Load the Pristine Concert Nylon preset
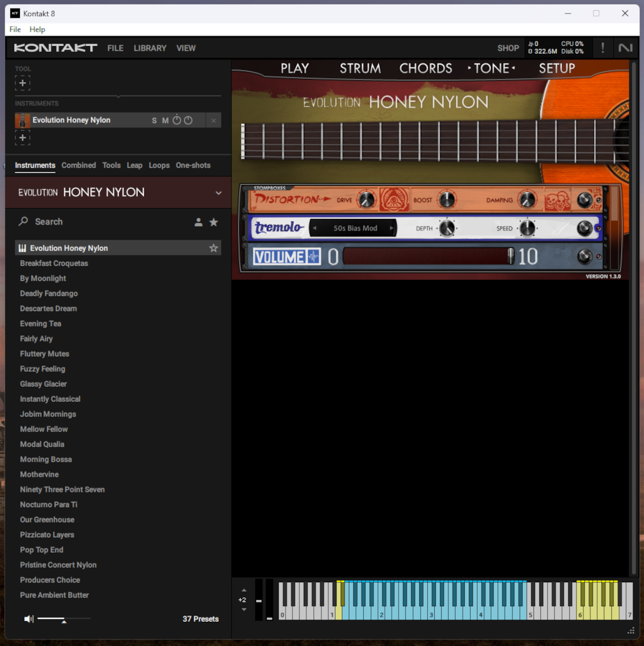644x646 pixels. [x=58, y=565]
